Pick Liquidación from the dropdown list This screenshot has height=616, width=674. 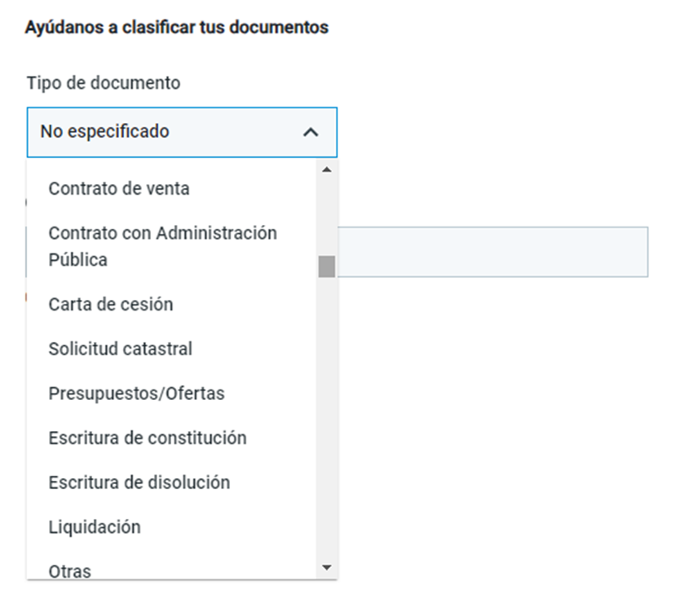tap(171, 527)
